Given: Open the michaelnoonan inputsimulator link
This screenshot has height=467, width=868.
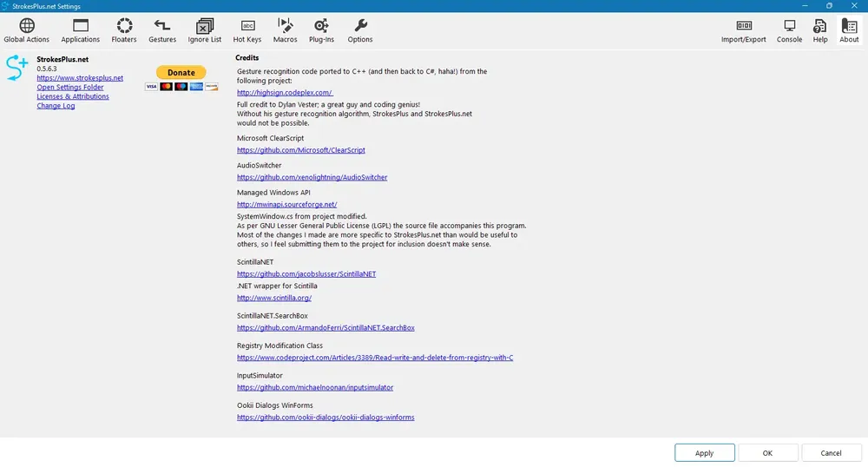Looking at the screenshot, I should click(x=315, y=387).
